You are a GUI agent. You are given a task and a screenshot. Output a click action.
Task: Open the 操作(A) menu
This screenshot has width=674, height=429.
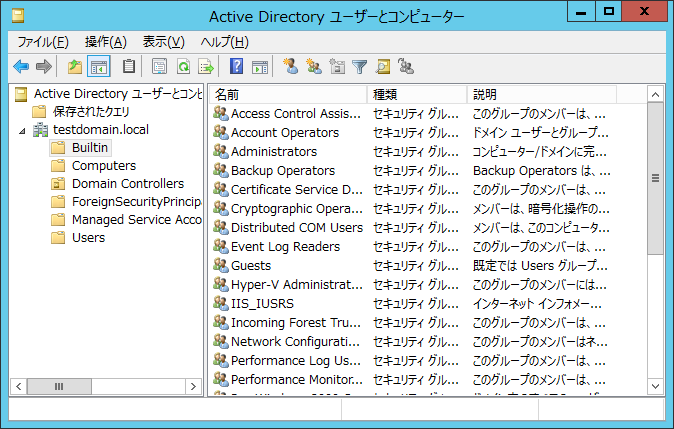coord(106,42)
